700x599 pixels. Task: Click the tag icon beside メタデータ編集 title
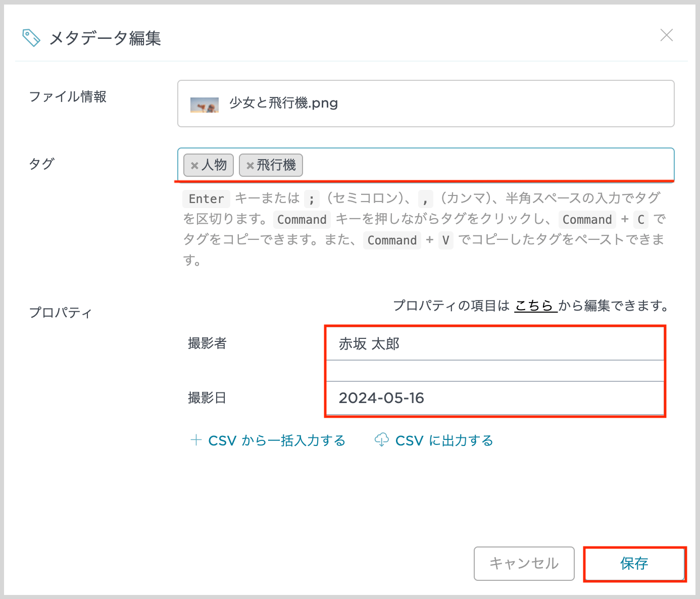[31, 37]
